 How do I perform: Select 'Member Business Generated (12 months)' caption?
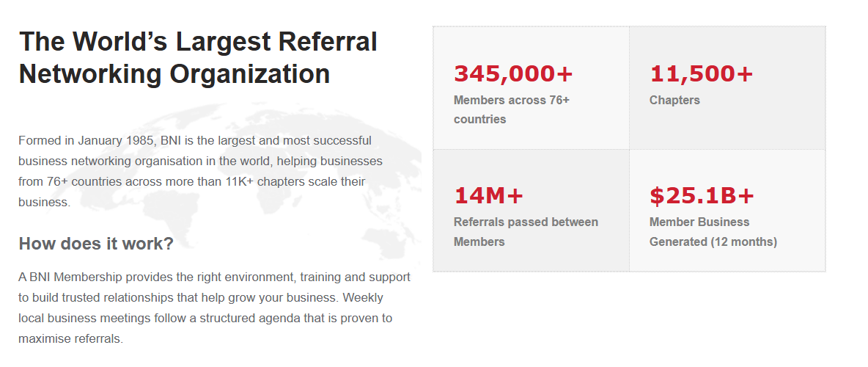[x=713, y=232]
